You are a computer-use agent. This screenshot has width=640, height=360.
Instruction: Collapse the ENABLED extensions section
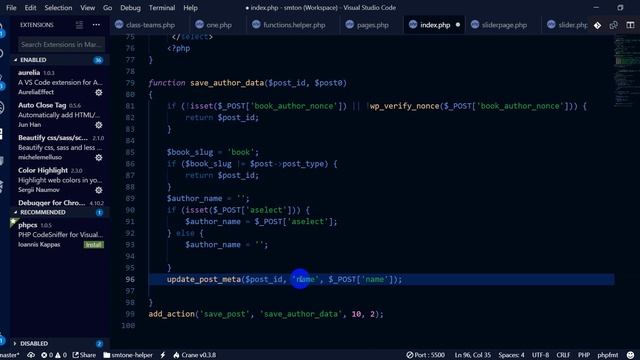59,60
